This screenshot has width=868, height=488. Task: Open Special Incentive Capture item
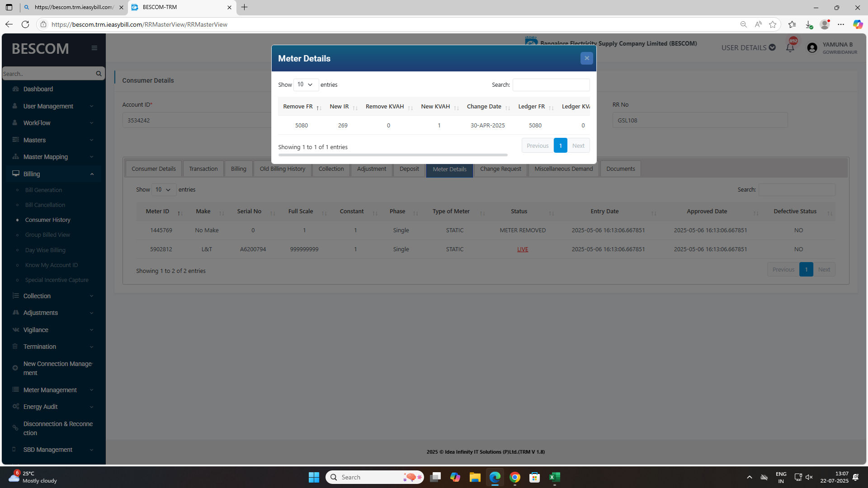[57, 280]
